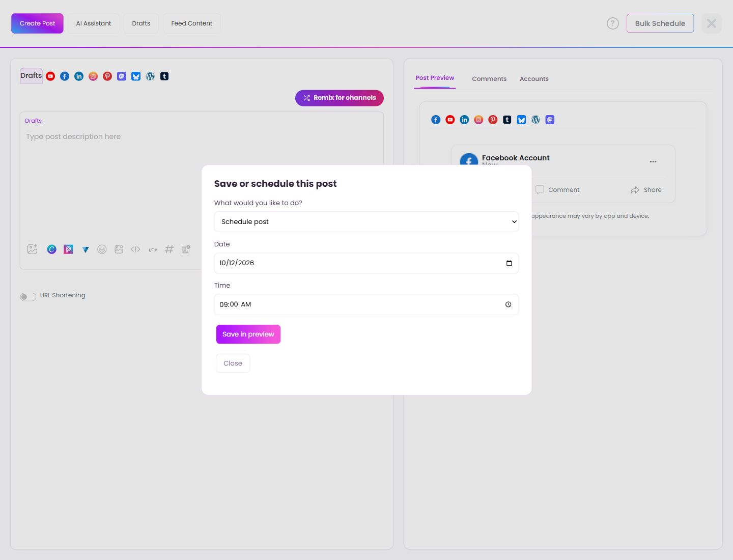Open Bulk Schedule
The height and width of the screenshot is (560, 733).
coord(660,23)
